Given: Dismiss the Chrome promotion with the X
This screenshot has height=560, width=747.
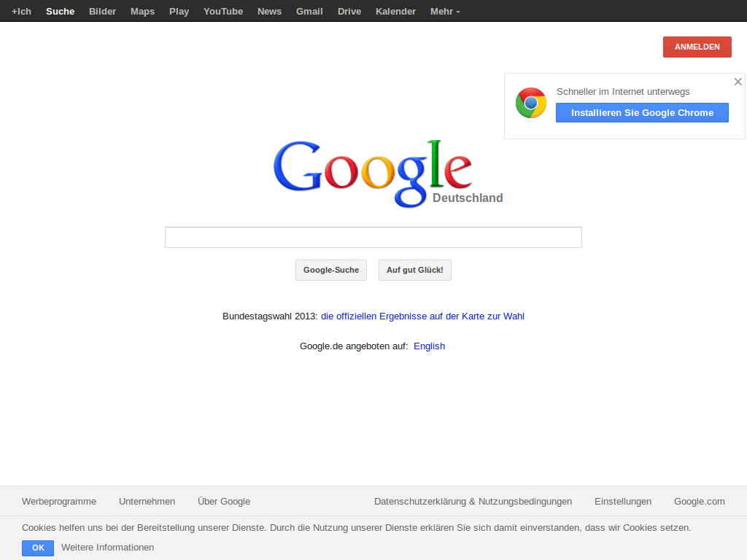Looking at the screenshot, I should [738, 82].
